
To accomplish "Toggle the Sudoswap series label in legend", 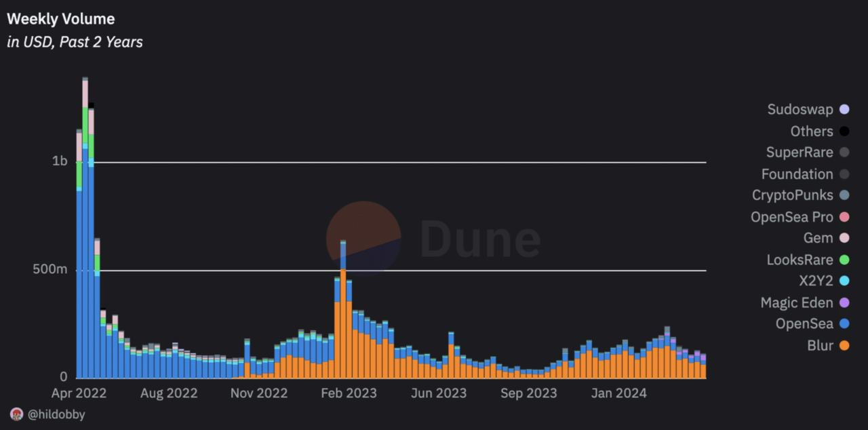I will (800, 109).
